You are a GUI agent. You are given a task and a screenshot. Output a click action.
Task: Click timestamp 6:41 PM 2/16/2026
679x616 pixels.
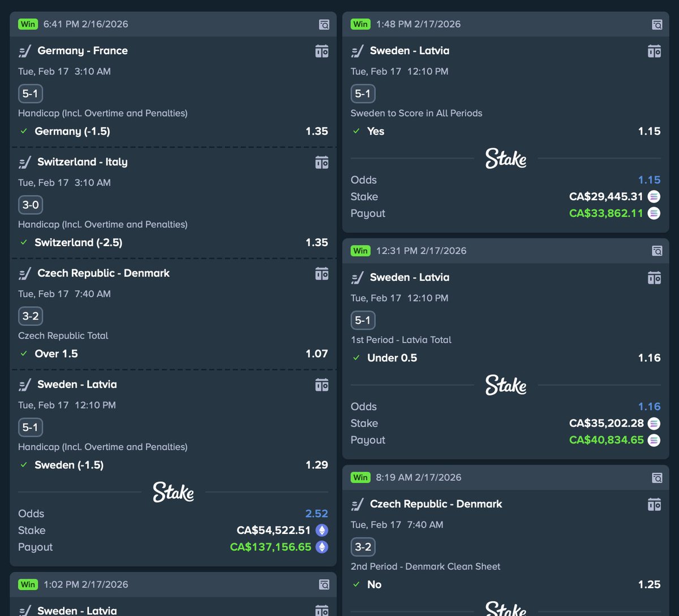(86, 24)
